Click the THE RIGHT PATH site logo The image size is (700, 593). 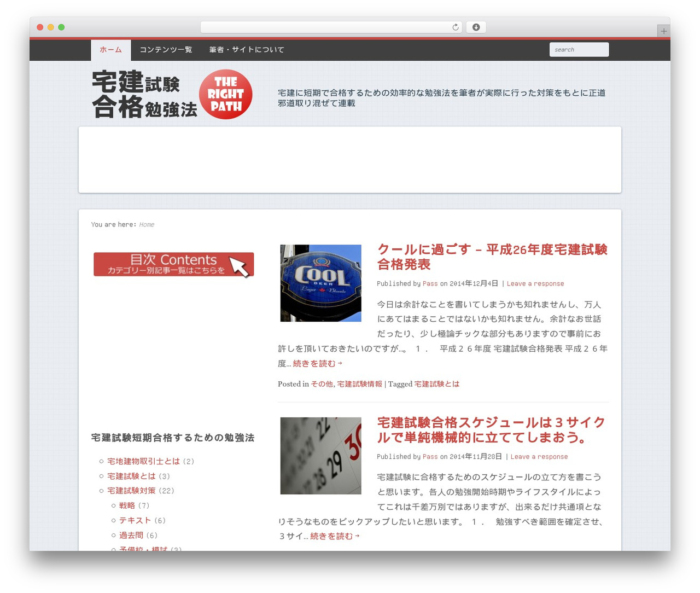(x=225, y=94)
